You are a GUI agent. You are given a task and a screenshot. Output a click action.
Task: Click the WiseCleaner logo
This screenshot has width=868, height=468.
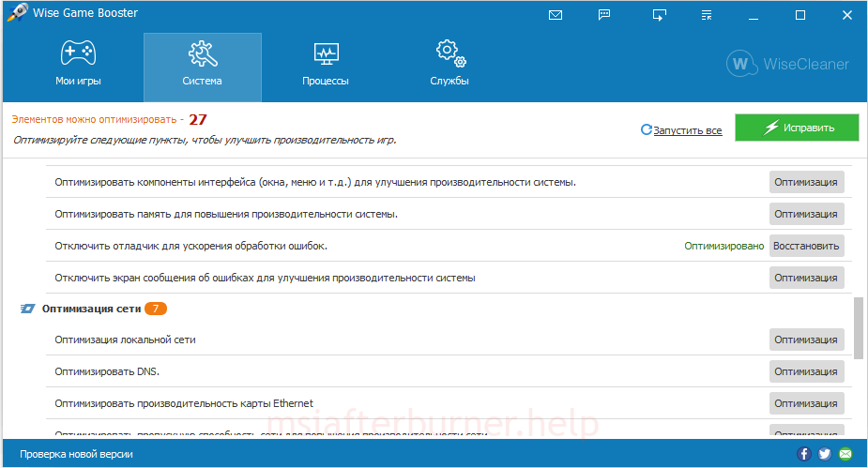[788, 65]
